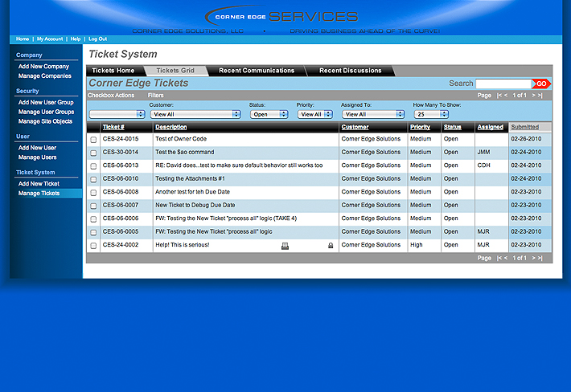
Task: Sort by the Description column header
Action: (170, 127)
